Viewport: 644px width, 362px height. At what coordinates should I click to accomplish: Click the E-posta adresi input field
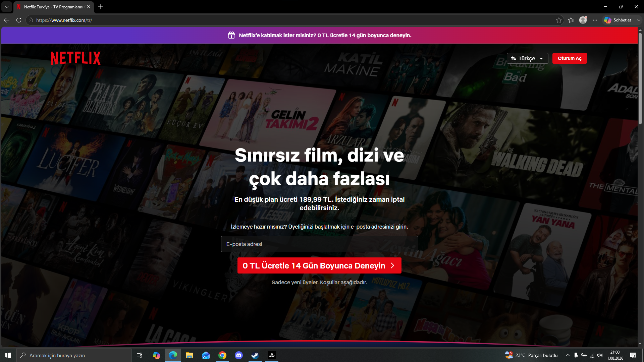point(319,244)
